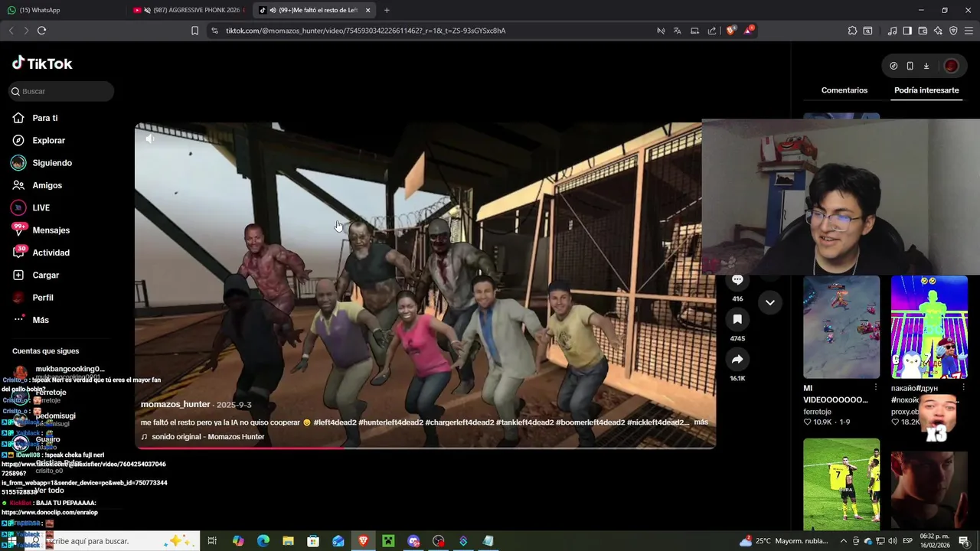Viewport: 980px width, 551px height.
Task: Switch to Comentarios tab
Action: point(844,90)
